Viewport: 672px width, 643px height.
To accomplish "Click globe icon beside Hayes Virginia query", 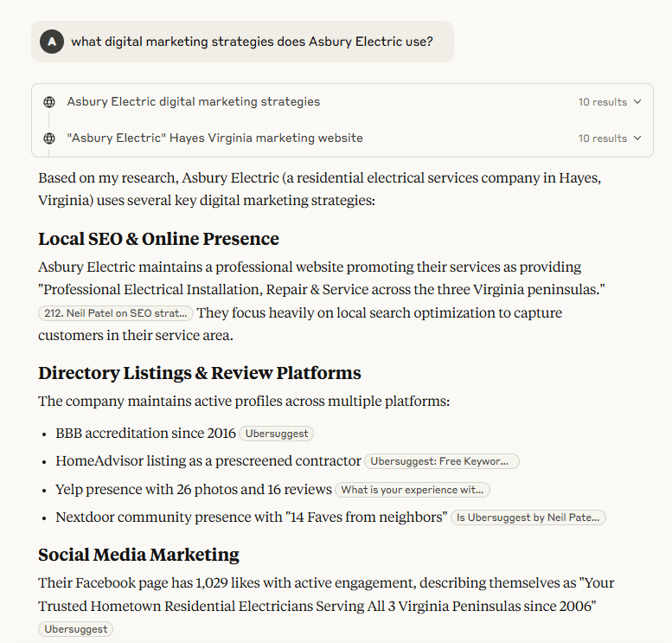I will (49, 138).
